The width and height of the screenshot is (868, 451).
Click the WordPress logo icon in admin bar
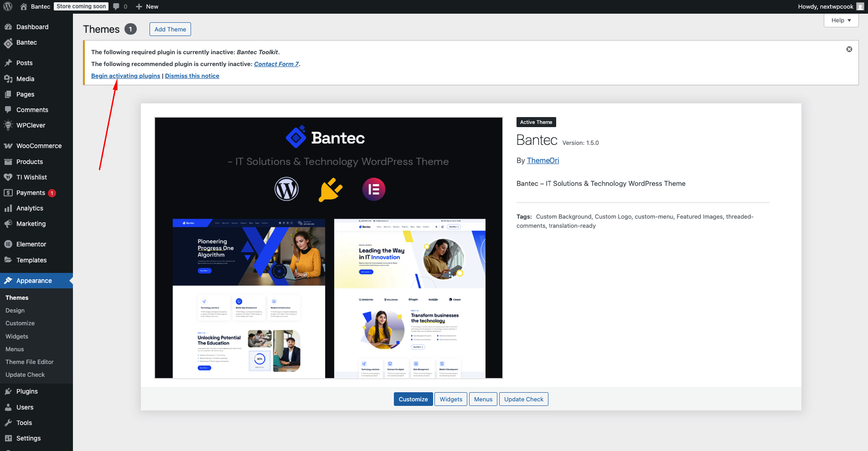8,6
